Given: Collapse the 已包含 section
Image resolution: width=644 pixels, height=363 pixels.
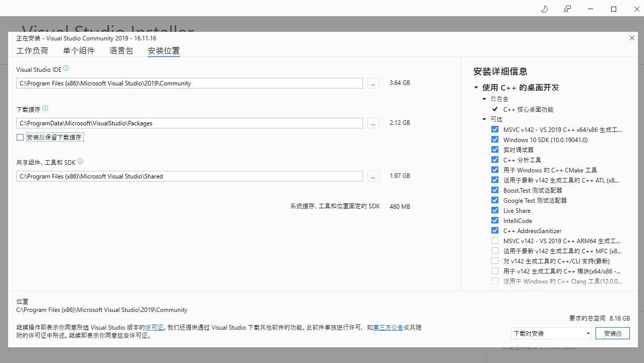Looking at the screenshot, I should pos(484,99).
